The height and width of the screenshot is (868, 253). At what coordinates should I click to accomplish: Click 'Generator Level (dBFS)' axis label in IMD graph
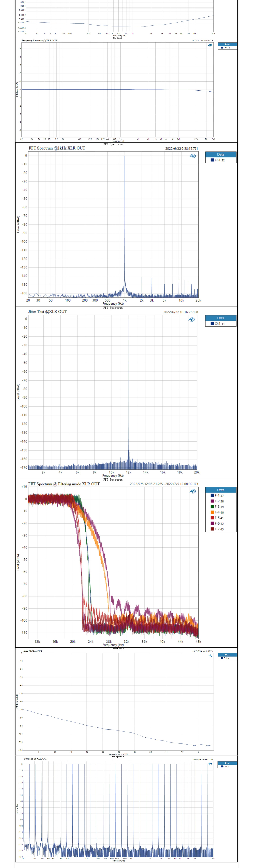118,754
